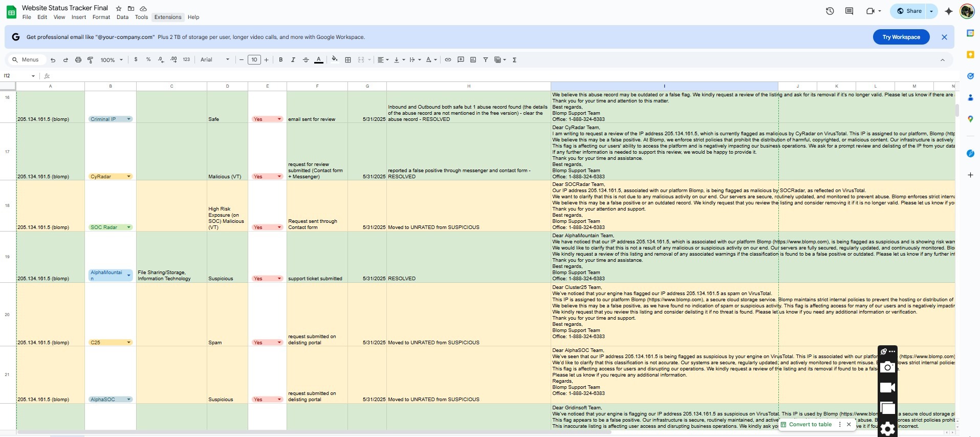980x437 pixels.
Task: Open the fill color bucket
Action: (x=335, y=59)
